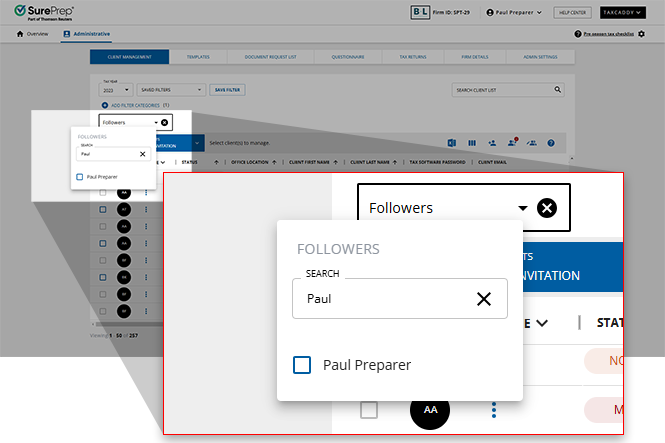Tick the checkbox in the BK client row
This screenshot has height=443, width=665.
click(x=103, y=277)
